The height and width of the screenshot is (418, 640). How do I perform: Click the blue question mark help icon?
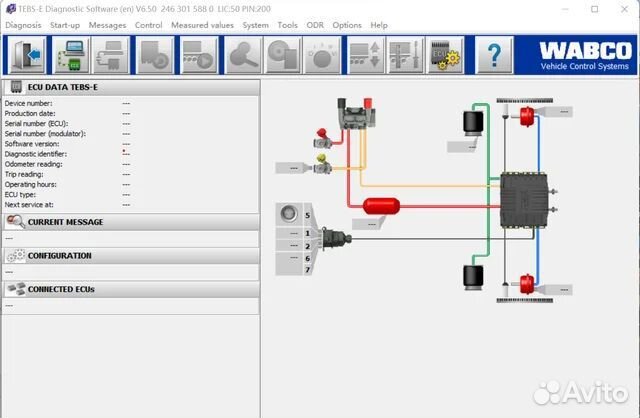[x=494, y=56]
